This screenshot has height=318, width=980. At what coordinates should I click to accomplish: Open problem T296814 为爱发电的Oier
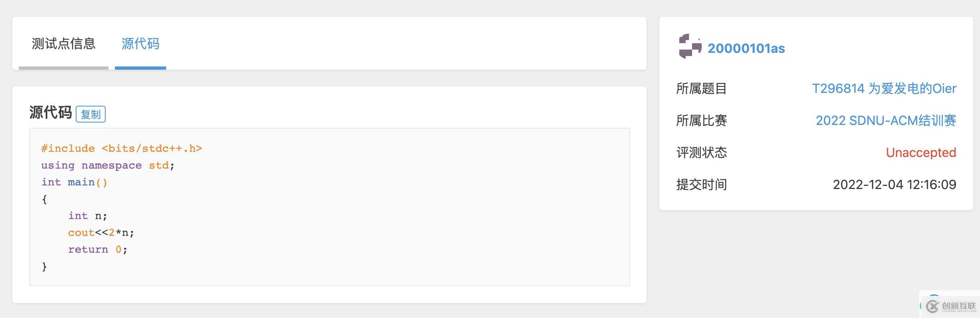(884, 89)
